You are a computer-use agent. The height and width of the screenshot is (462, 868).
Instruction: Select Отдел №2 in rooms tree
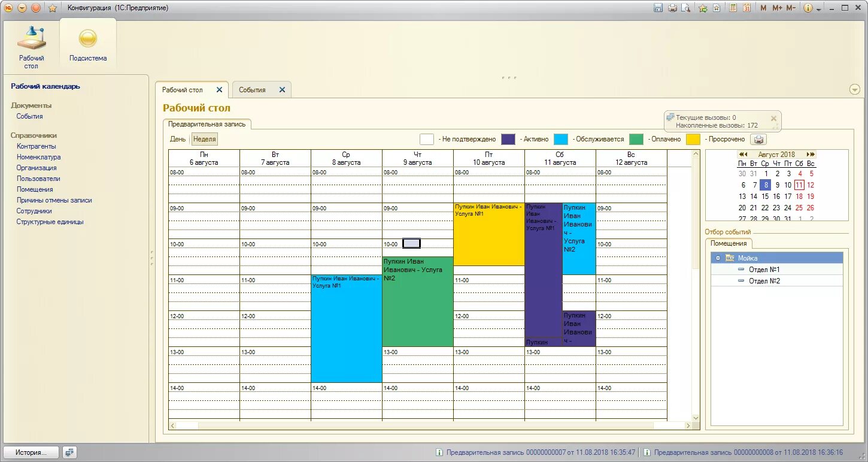(x=764, y=280)
